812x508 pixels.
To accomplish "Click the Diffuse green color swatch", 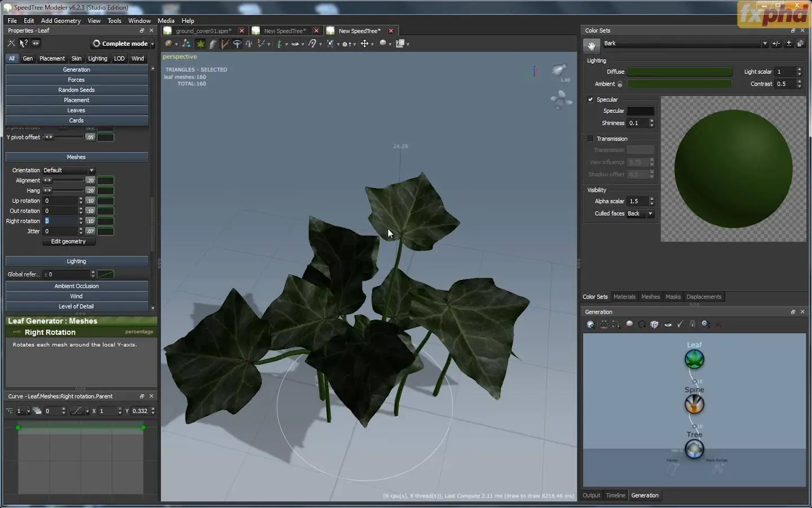I will tap(679, 72).
